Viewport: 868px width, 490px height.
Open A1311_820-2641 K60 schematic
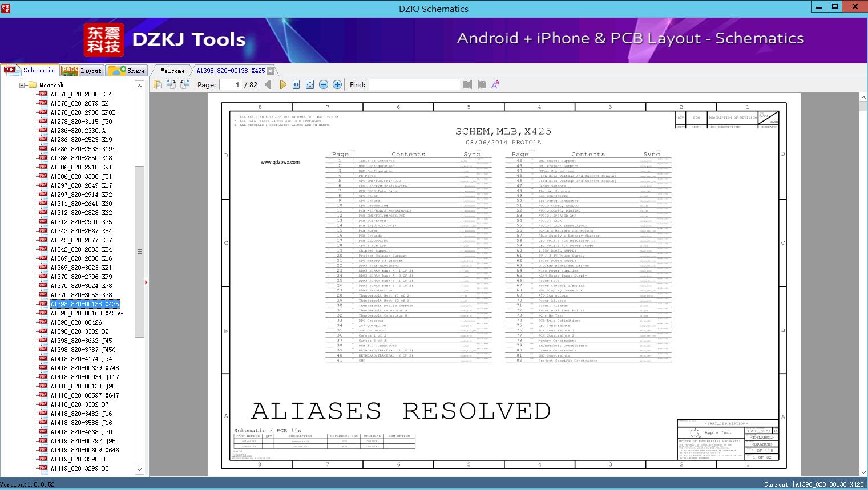(81, 204)
